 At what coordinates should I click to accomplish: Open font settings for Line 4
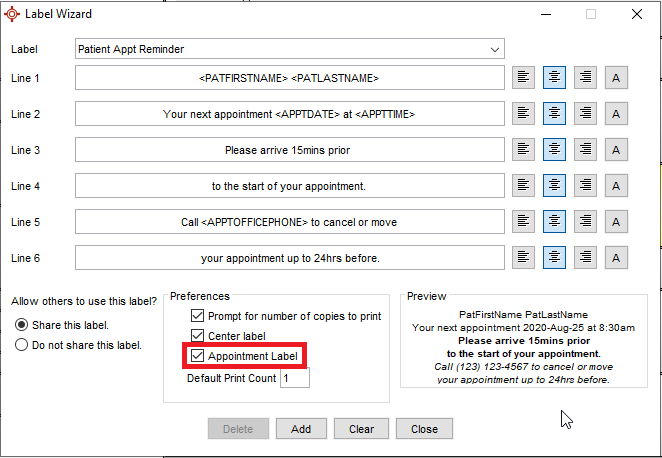(617, 186)
